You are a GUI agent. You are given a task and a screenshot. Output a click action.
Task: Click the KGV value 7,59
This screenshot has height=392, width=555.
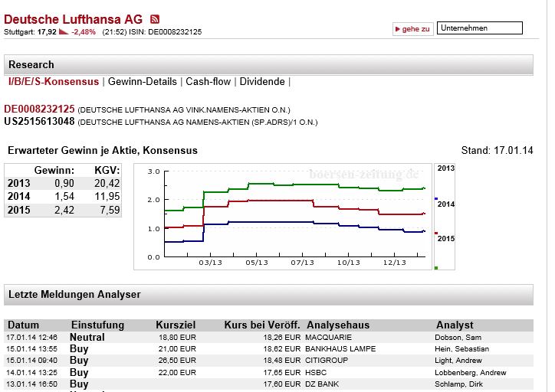click(x=110, y=210)
